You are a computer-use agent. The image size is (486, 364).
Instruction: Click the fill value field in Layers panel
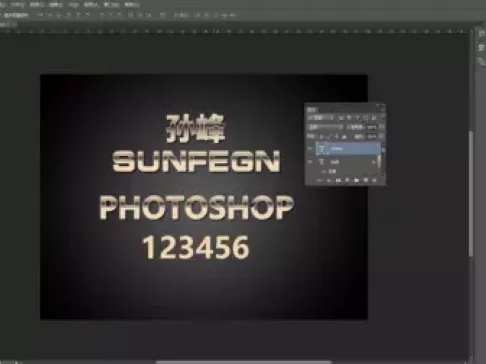[x=372, y=137]
